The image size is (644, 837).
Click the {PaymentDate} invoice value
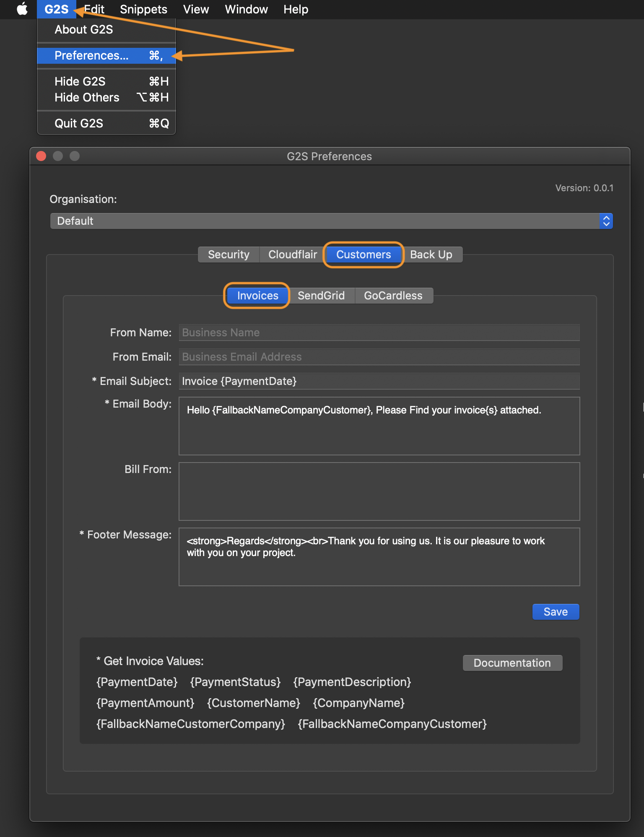point(137,682)
